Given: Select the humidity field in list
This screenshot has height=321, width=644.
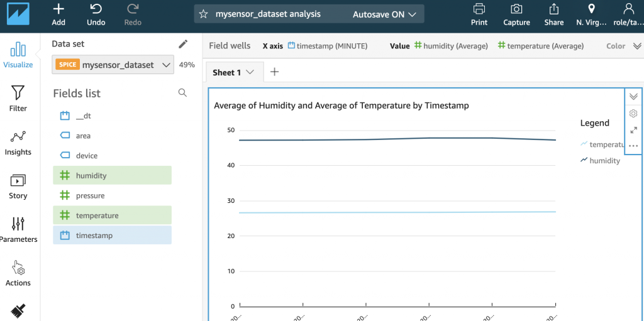Looking at the screenshot, I should (91, 175).
